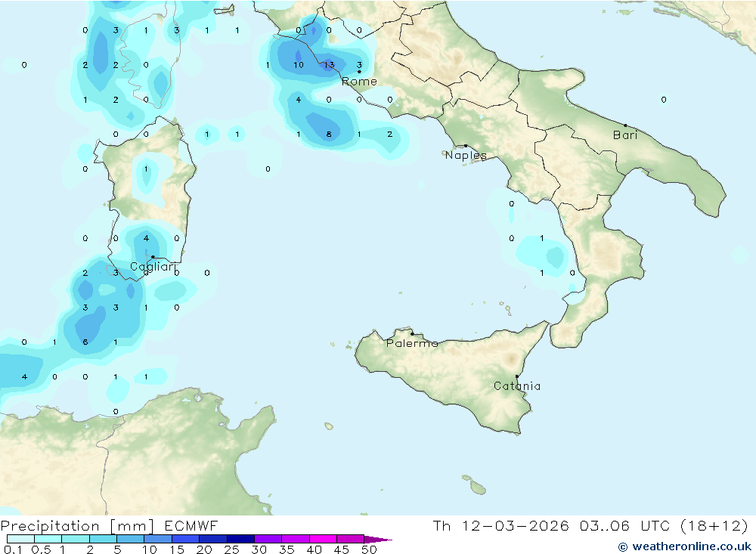Click the date '12-03-2026' in the caption

pos(515,525)
